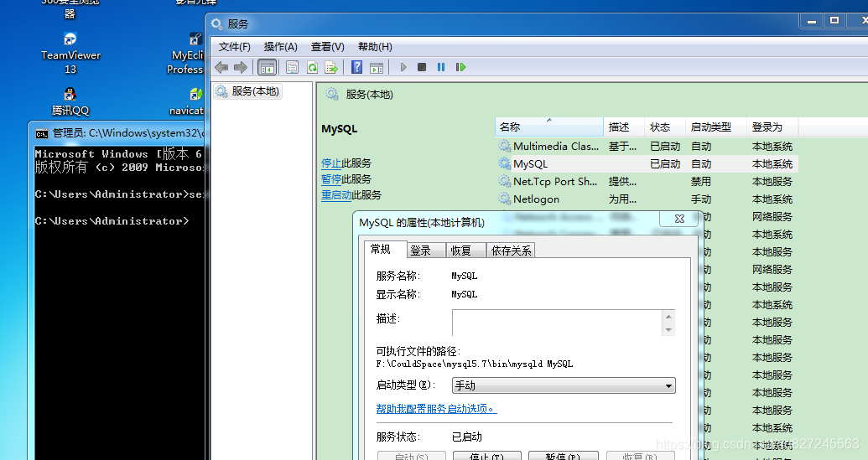This screenshot has height=460, width=868.
Task: Click the gear icon of the MySQL row
Action: pyautogui.click(x=504, y=163)
